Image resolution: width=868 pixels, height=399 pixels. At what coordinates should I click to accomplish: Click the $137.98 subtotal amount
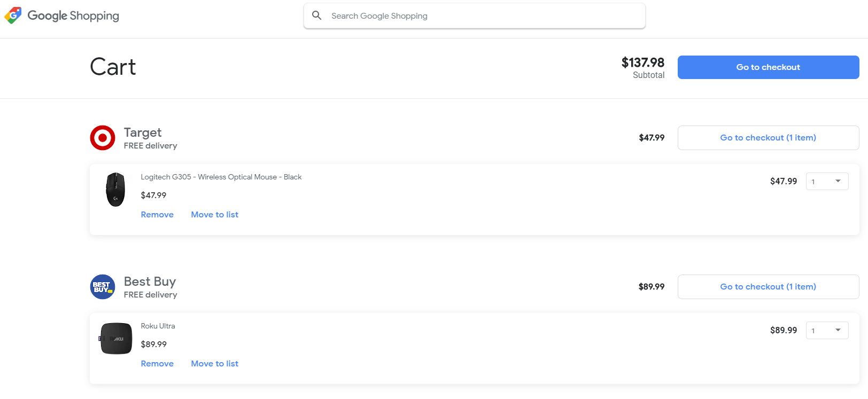643,62
